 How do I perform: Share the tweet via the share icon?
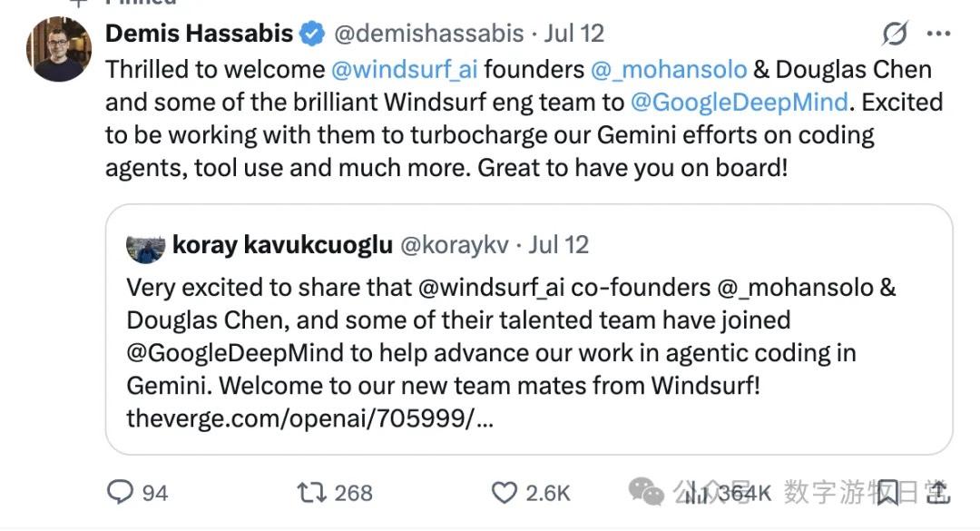939,493
